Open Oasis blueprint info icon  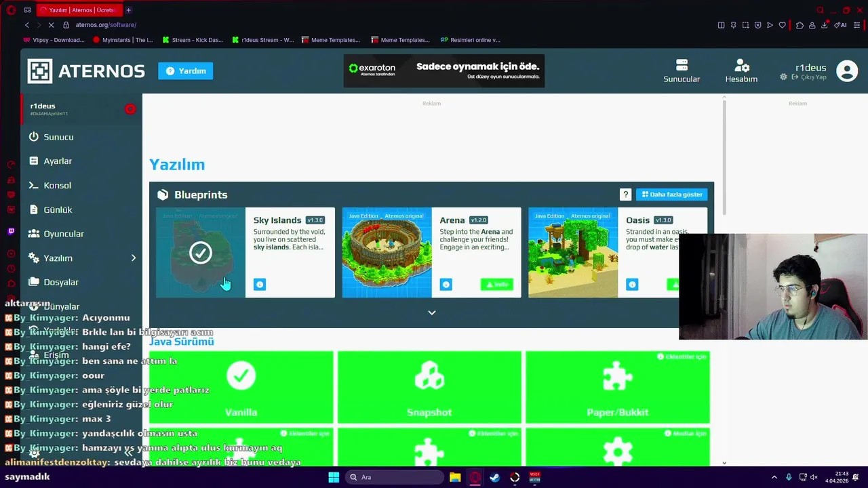632,285
